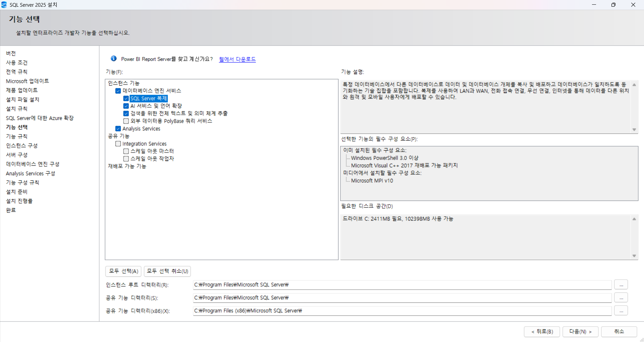This screenshot has width=644, height=342.
Task: Select the 제품 업데이트 step in the sidebar
Action: tap(22, 90)
